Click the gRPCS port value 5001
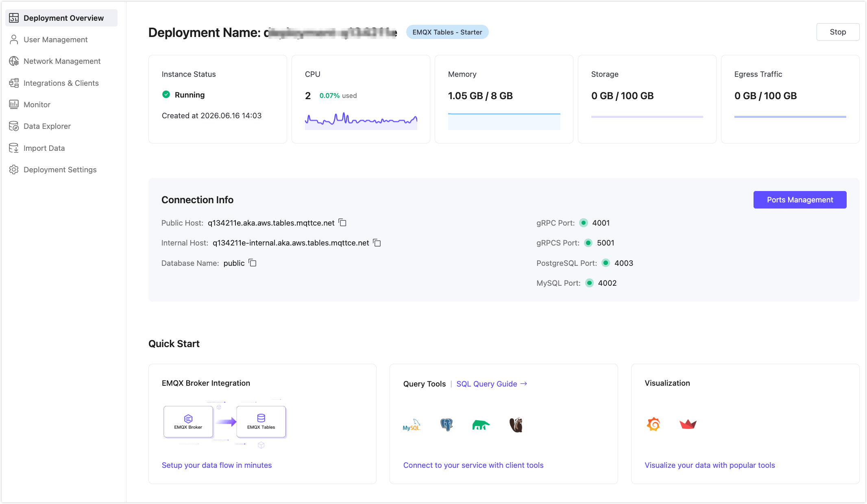Viewport: 867px width, 504px height. (x=606, y=243)
